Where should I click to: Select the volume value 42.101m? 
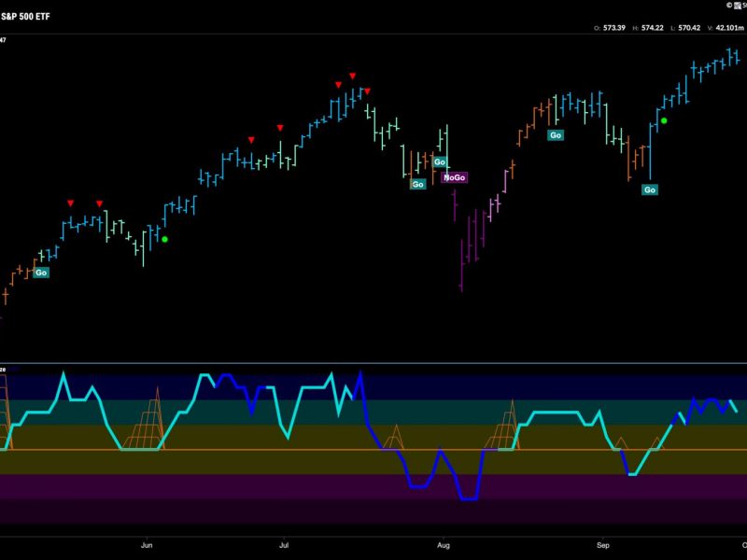point(729,28)
